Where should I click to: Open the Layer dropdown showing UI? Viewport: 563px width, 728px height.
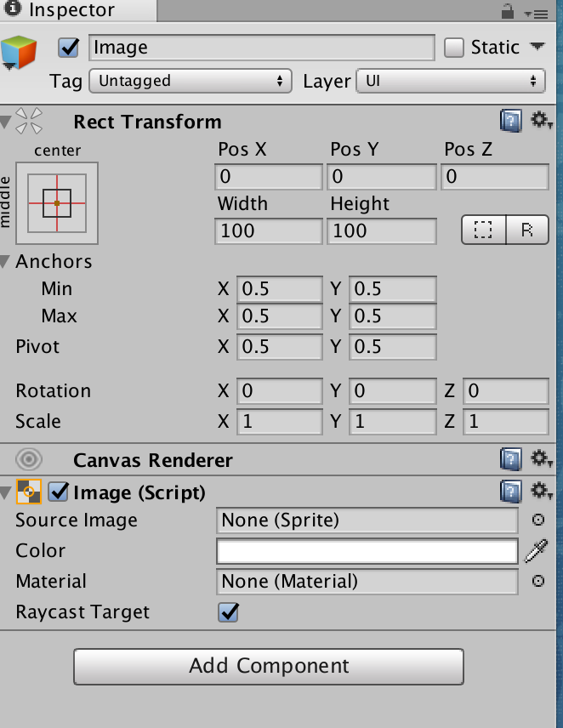[451, 81]
